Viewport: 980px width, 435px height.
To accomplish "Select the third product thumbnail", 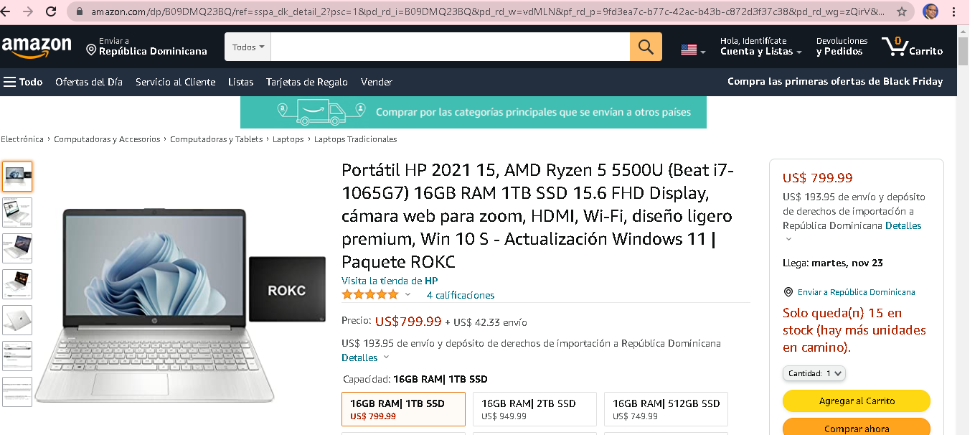I will click(17, 248).
